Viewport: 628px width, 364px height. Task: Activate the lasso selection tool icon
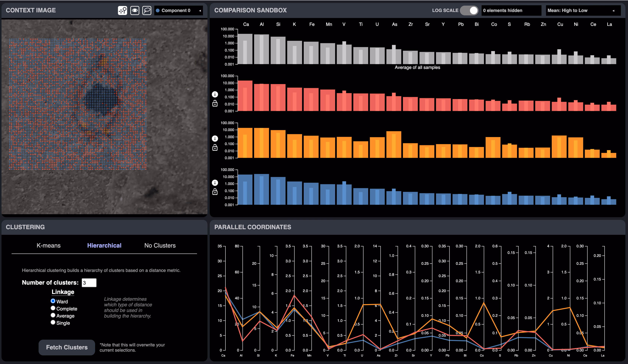[147, 10]
